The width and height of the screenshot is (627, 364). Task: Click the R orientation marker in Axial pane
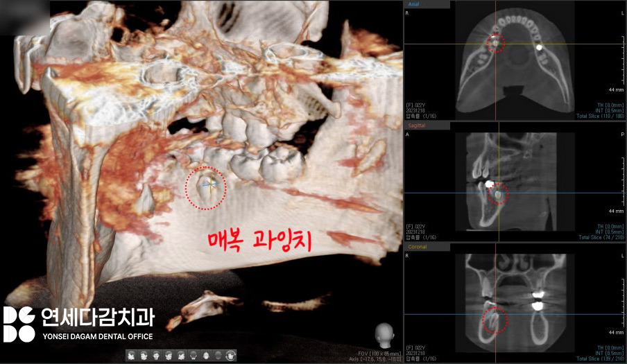pyautogui.click(x=407, y=13)
